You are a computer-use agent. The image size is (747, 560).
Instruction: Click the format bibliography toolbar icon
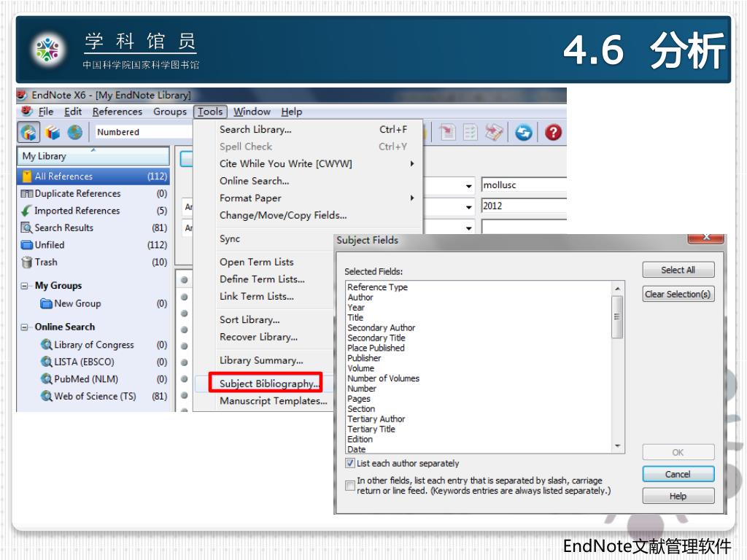[471, 133]
